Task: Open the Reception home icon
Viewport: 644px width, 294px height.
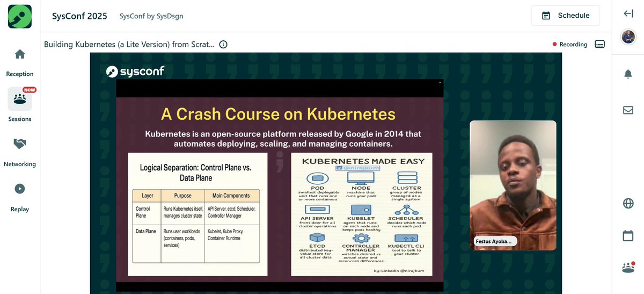Action: coord(20,54)
